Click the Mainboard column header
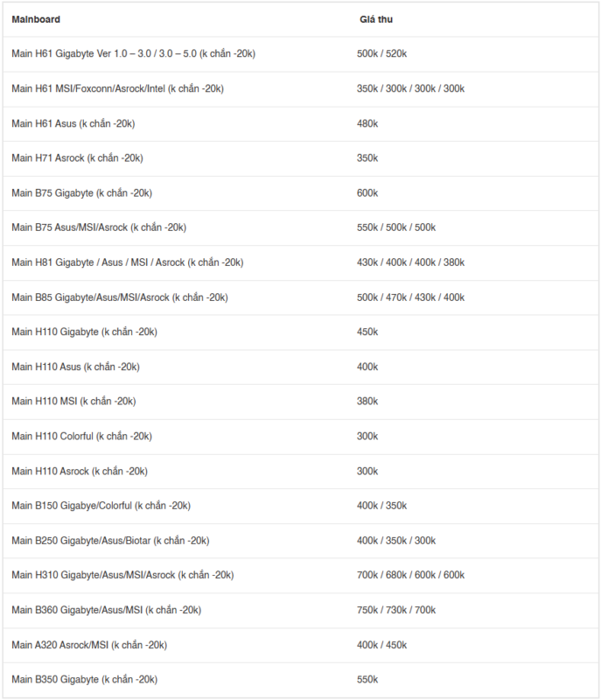The width and height of the screenshot is (601, 700). [x=36, y=19]
